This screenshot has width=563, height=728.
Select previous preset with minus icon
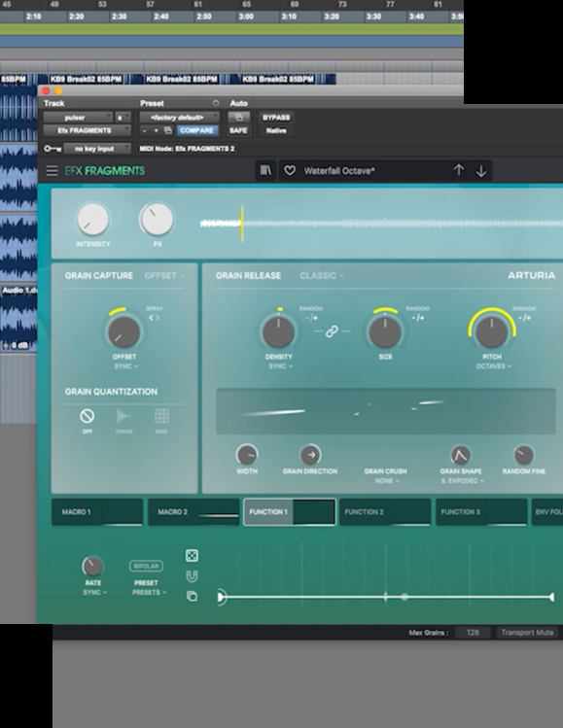pyautogui.click(x=145, y=131)
